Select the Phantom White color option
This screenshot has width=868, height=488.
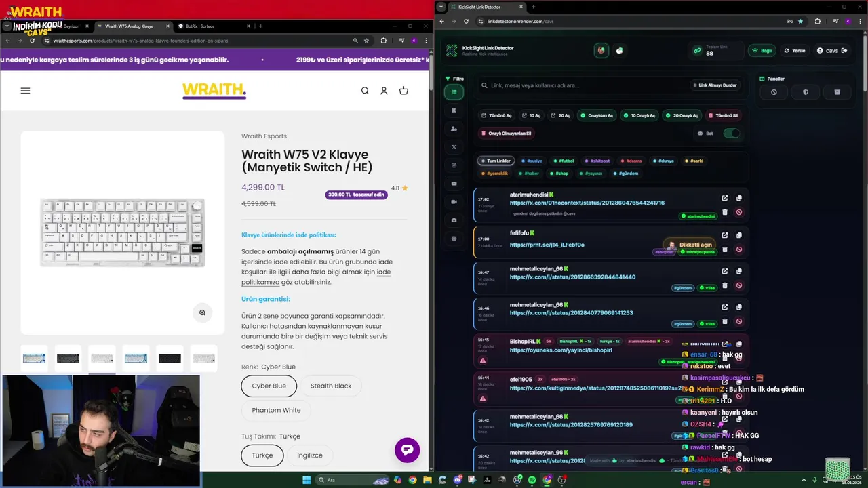[276, 410]
